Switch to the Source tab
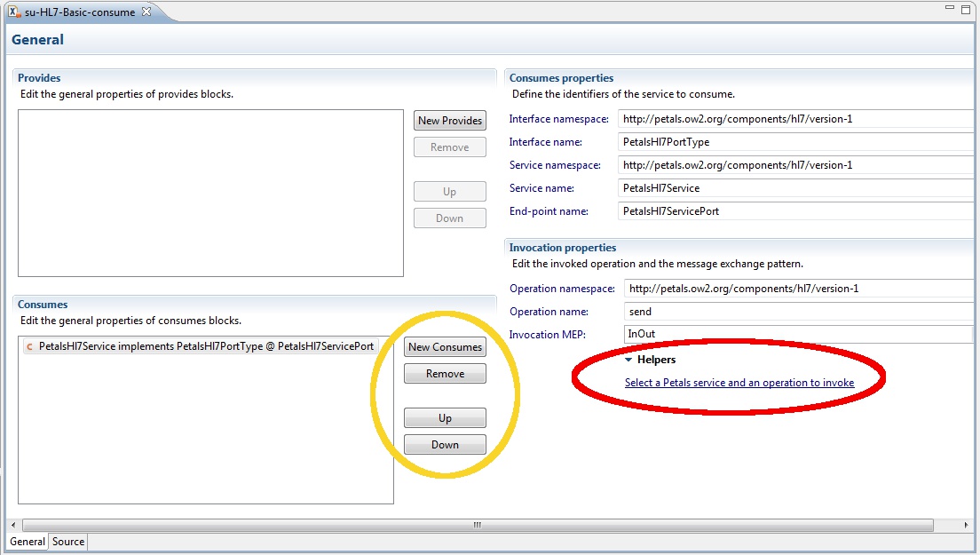The width and height of the screenshot is (980, 555). click(68, 542)
